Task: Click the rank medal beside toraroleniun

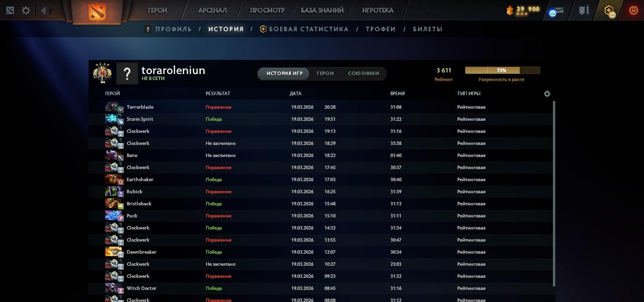Action: pos(102,73)
